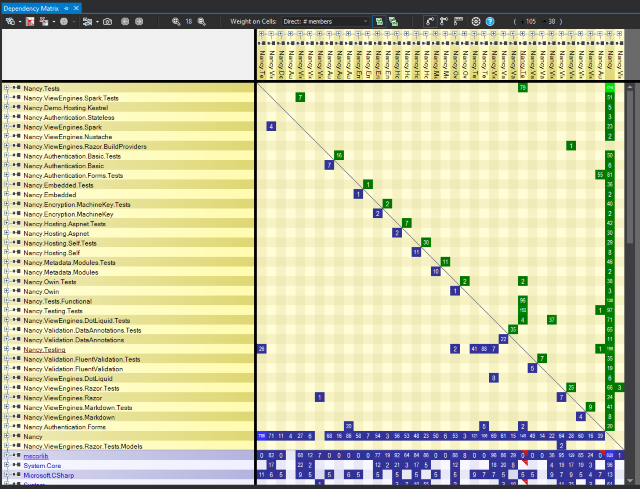Click green cell 79 in Nancy.Tests row
This screenshot has height=489, width=640.
522,87
